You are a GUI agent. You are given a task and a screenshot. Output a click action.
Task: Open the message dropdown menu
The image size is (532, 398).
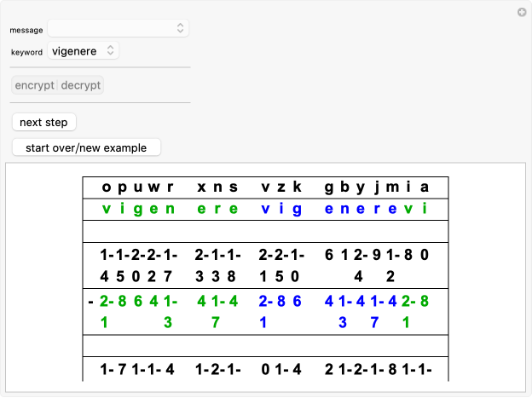(118, 29)
